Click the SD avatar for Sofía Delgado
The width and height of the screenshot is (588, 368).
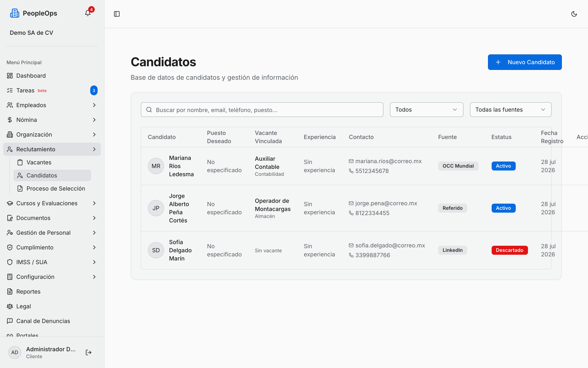coord(156,250)
